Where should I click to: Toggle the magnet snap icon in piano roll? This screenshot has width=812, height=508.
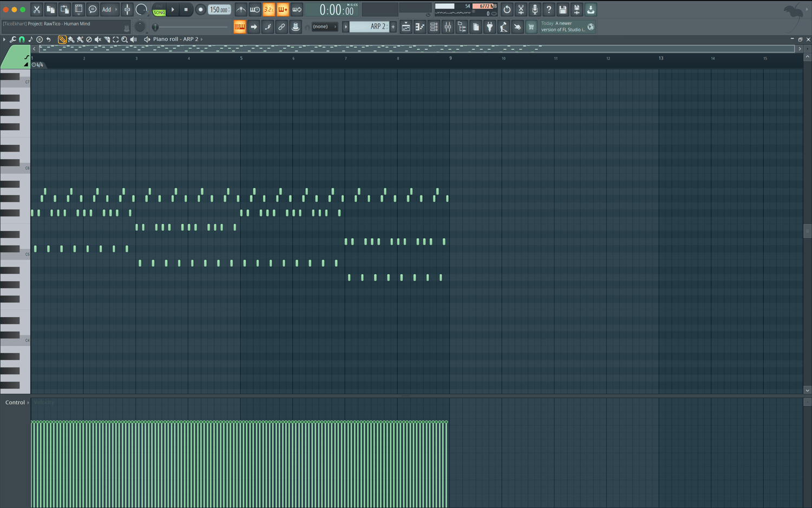point(22,39)
